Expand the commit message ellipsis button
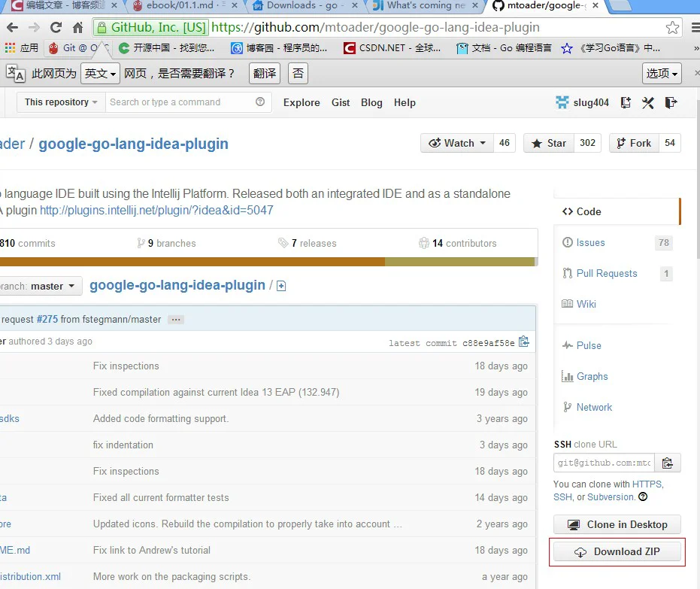This screenshot has width=700, height=589. [176, 319]
